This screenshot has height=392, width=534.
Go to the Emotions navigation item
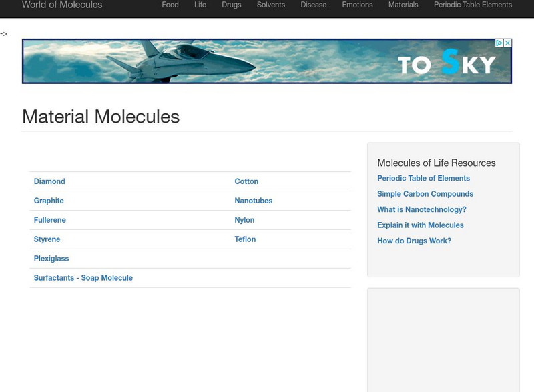357,5
